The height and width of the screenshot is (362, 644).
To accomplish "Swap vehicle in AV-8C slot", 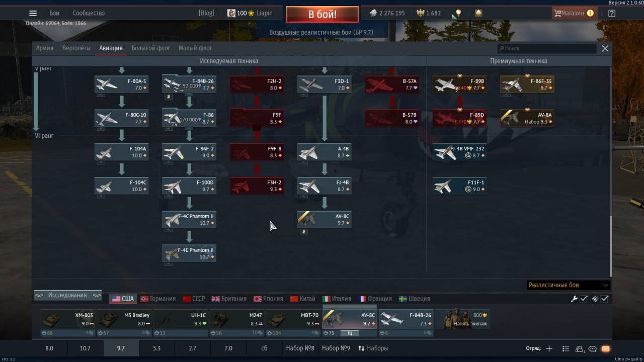I will click(x=350, y=333).
